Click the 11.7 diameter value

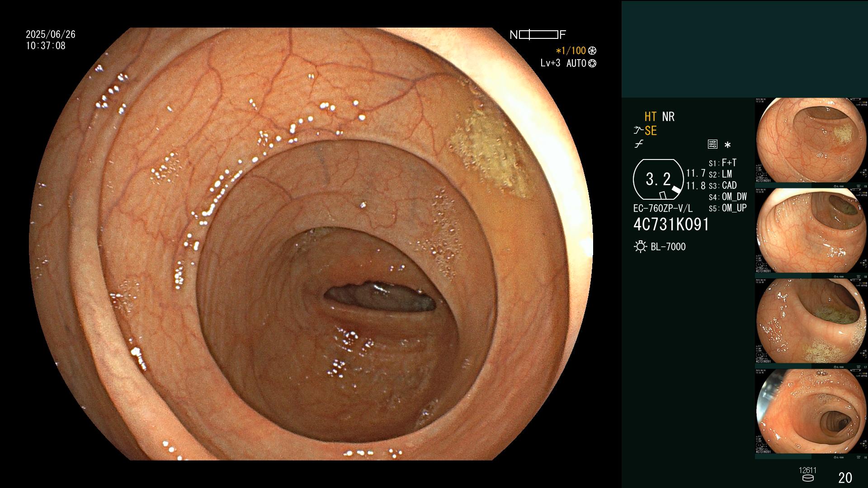[696, 173]
